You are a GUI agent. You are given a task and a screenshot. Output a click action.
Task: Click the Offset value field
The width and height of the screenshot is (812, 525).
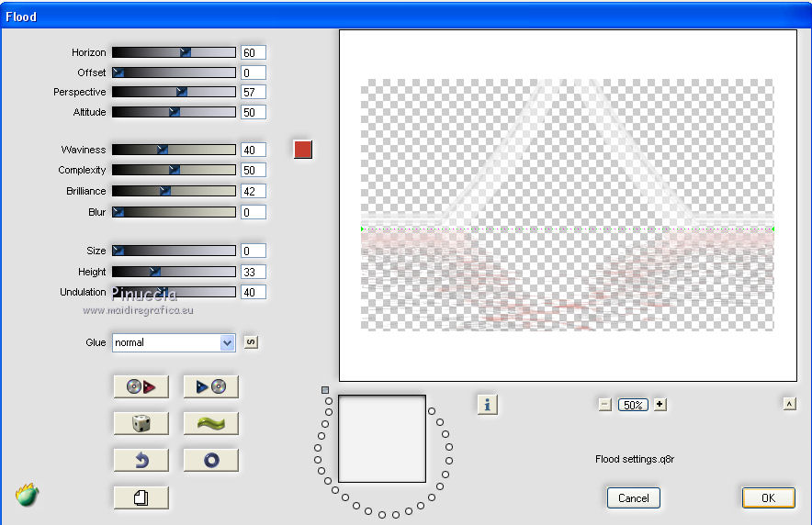click(254, 73)
